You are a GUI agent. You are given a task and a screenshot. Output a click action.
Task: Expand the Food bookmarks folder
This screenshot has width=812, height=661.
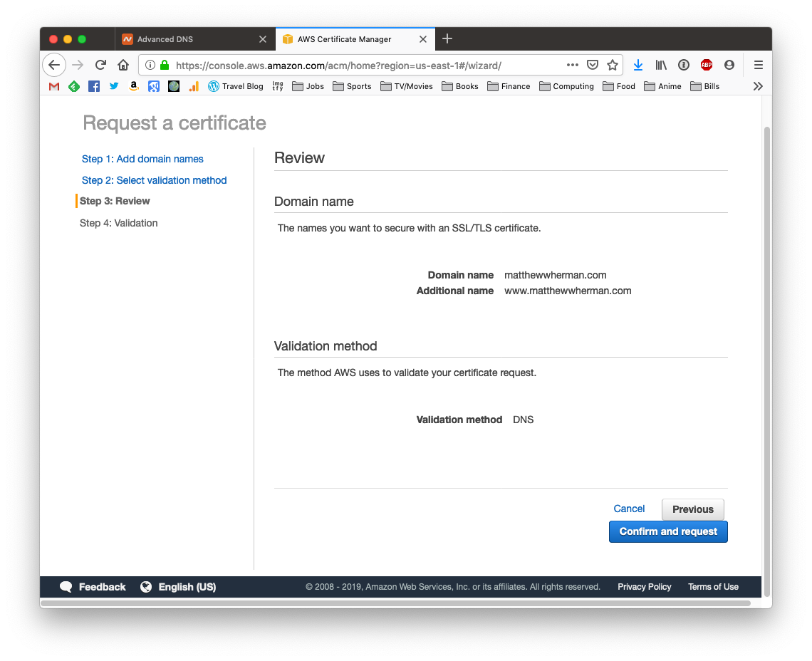click(619, 86)
